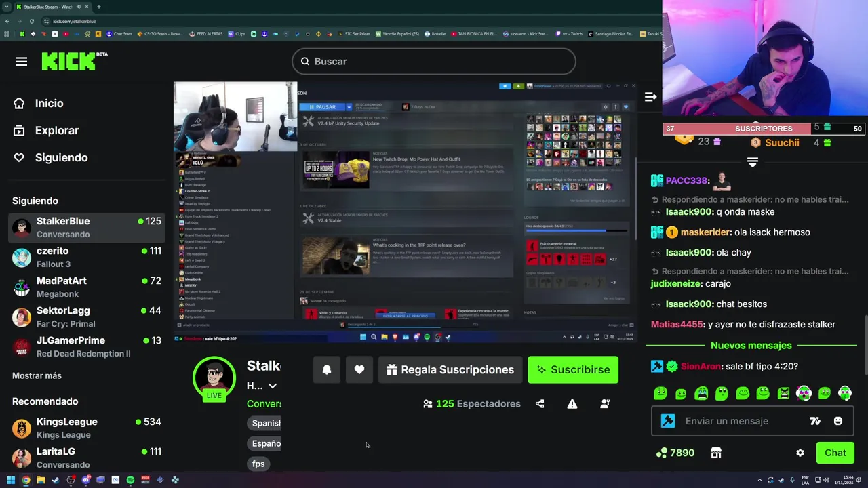
Task: Open the 7TV emote picker
Action: pos(815,421)
